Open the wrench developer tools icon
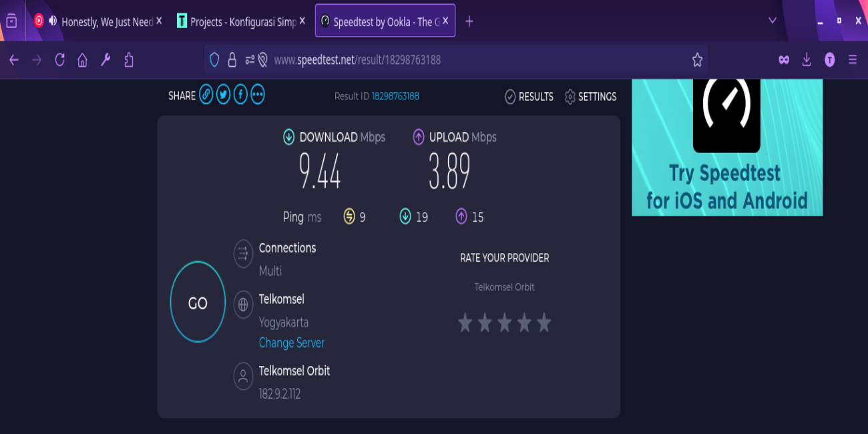868x434 pixels. pos(105,60)
